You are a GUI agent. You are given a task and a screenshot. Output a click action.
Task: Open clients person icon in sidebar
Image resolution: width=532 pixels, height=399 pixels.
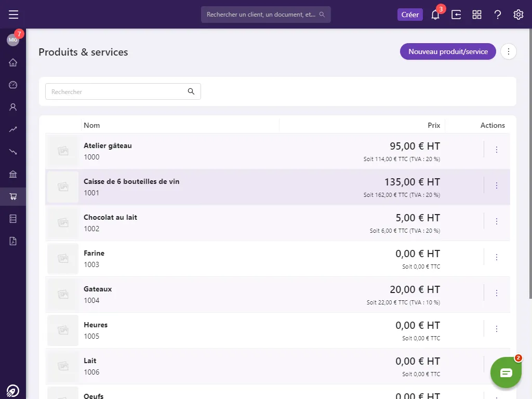point(13,107)
